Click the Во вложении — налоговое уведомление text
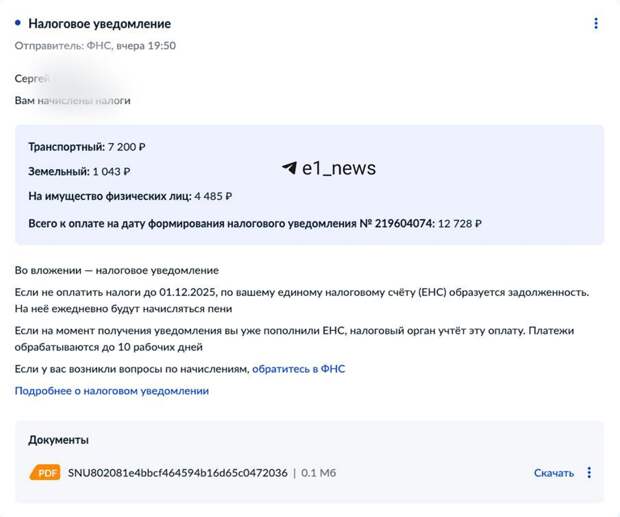The height and width of the screenshot is (517, 620). coord(117,270)
